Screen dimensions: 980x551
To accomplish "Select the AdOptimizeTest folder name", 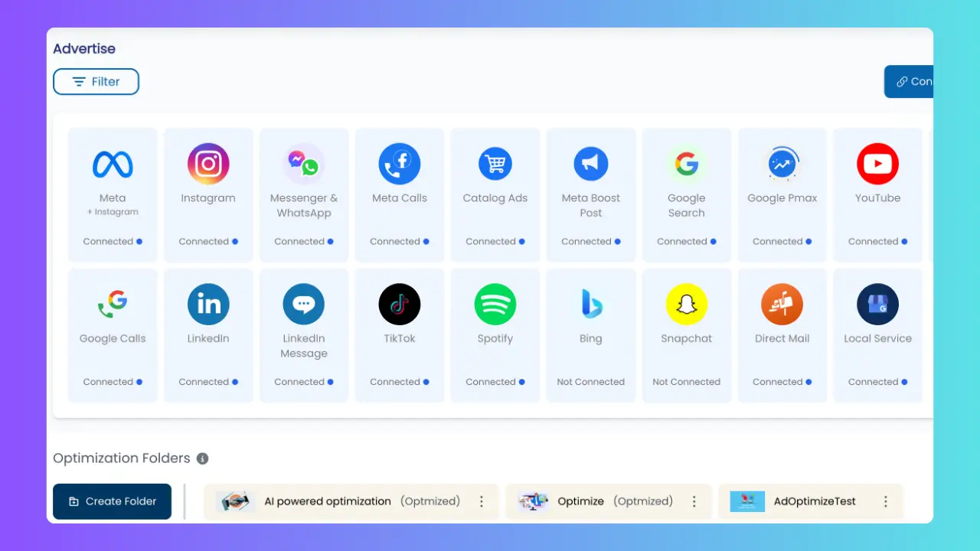I will (x=815, y=501).
